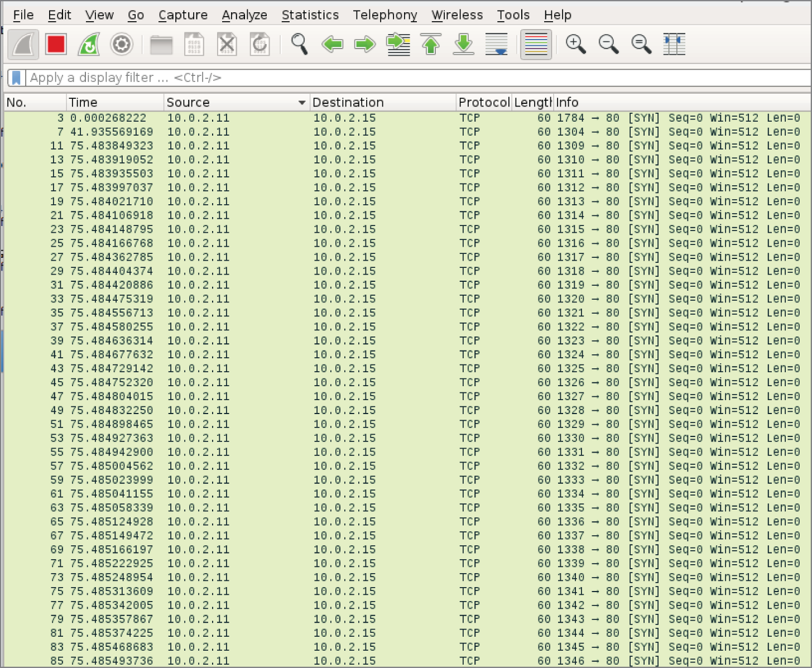Open the Capture menu
This screenshot has height=668, width=812.
[x=183, y=15]
